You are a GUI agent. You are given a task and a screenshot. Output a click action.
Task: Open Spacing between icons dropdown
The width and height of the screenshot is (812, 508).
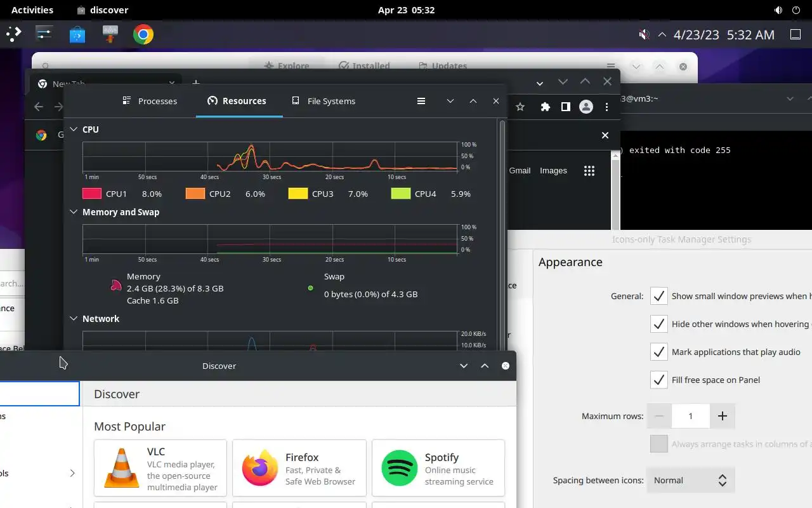[691, 480]
